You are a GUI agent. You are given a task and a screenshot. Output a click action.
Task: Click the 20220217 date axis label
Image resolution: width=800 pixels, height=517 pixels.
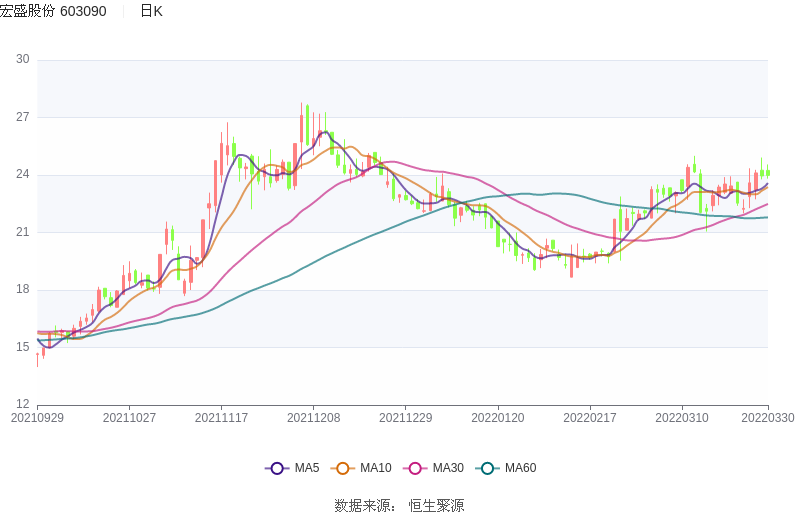590,418
